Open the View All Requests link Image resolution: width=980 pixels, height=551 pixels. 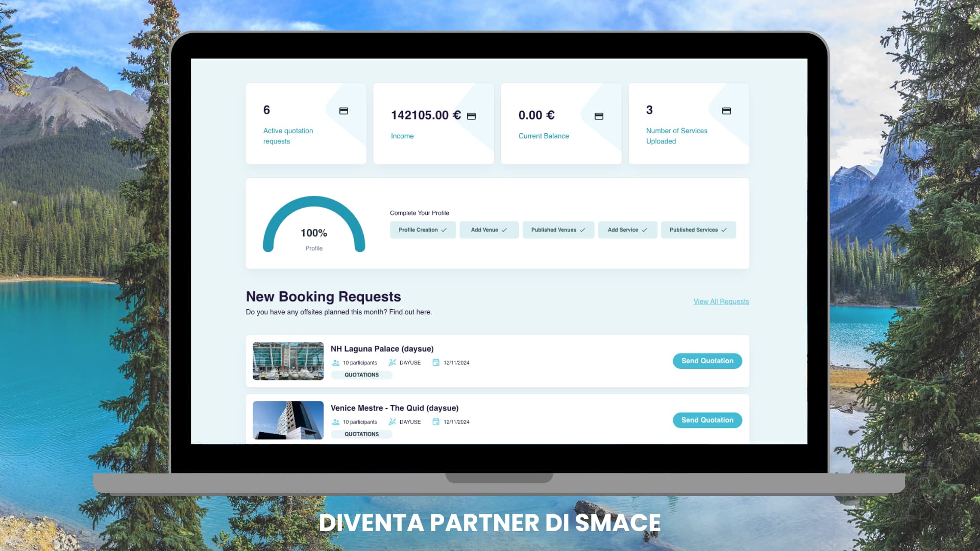(x=721, y=302)
